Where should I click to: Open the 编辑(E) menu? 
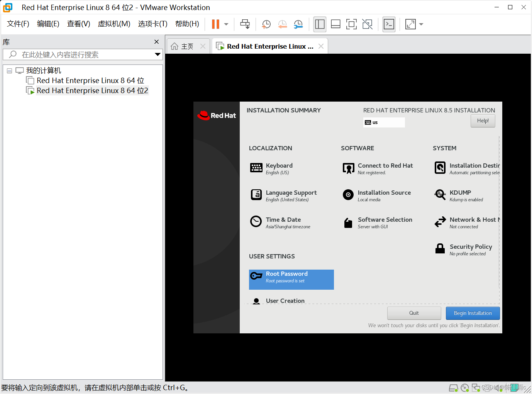[x=48, y=24]
